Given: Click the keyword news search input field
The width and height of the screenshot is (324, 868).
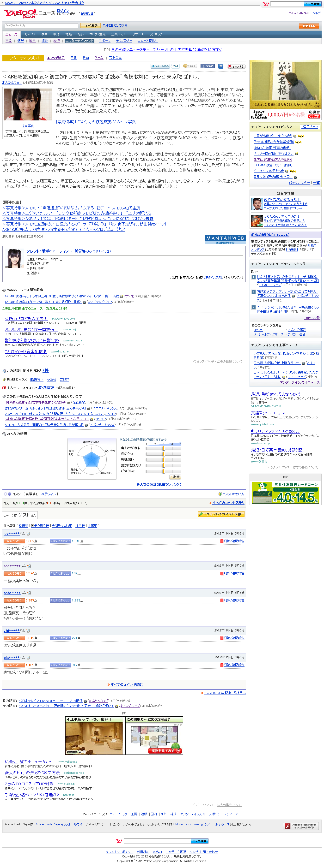Looking at the screenshot, I should tap(42, 26).
